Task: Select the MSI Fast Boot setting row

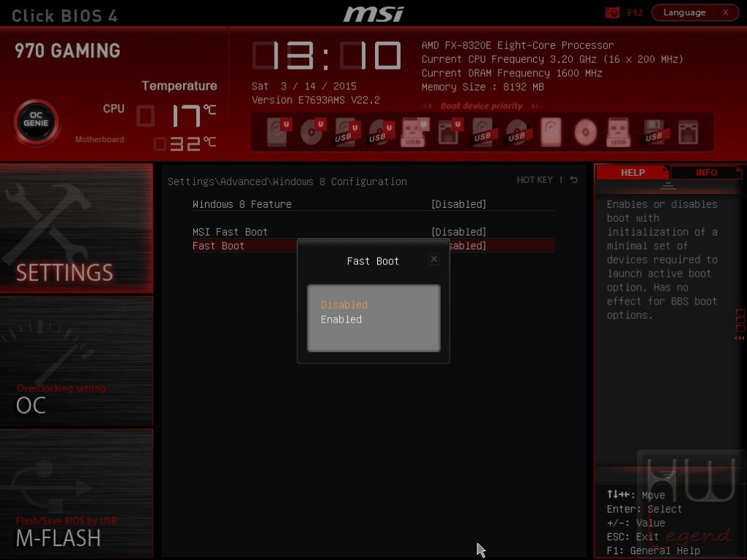Action: coord(373,232)
